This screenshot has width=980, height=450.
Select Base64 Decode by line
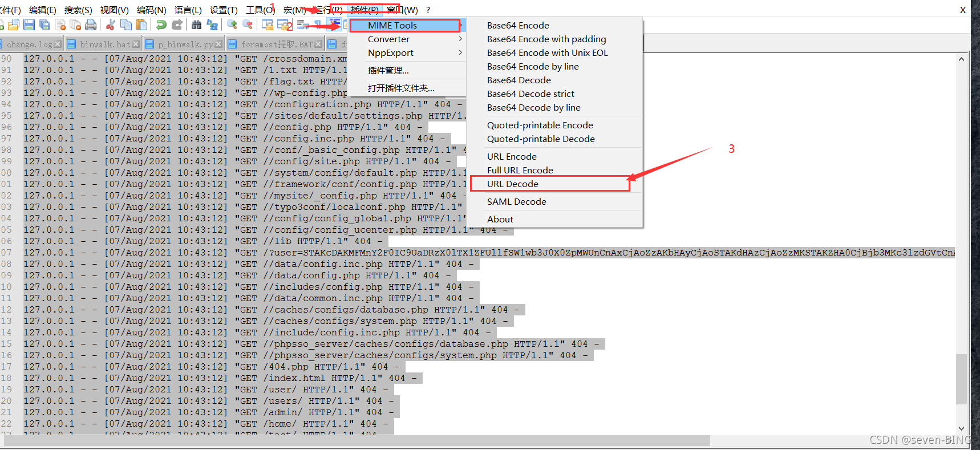(x=554, y=107)
